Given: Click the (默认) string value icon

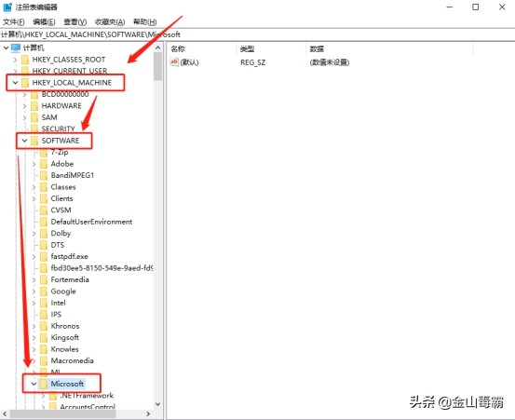Looking at the screenshot, I should tap(174, 61).
